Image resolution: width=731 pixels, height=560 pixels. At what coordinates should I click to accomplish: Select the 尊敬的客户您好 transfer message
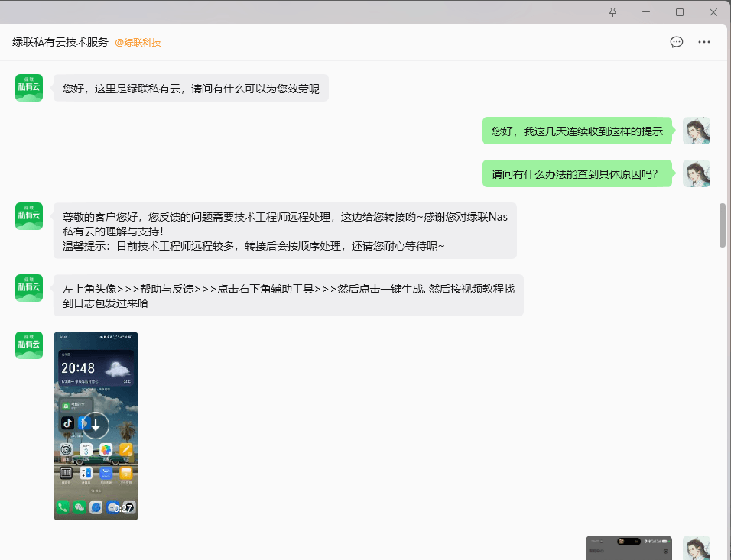click(285, 231)
